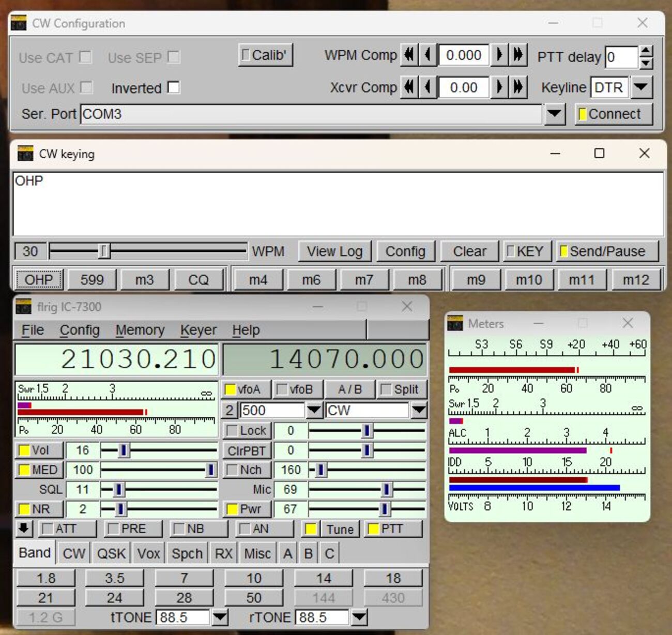
Task: Open the Memory menu
Action: pos(140,329)
